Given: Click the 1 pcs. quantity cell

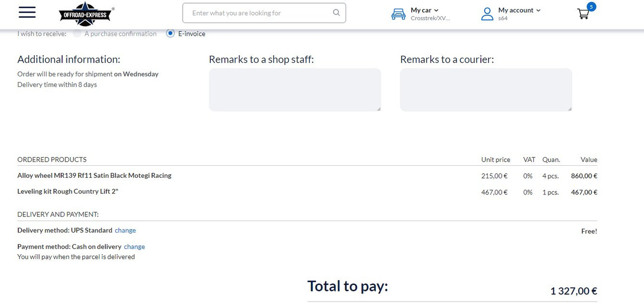Looking at the screenshot, I should tap(550, 192).
